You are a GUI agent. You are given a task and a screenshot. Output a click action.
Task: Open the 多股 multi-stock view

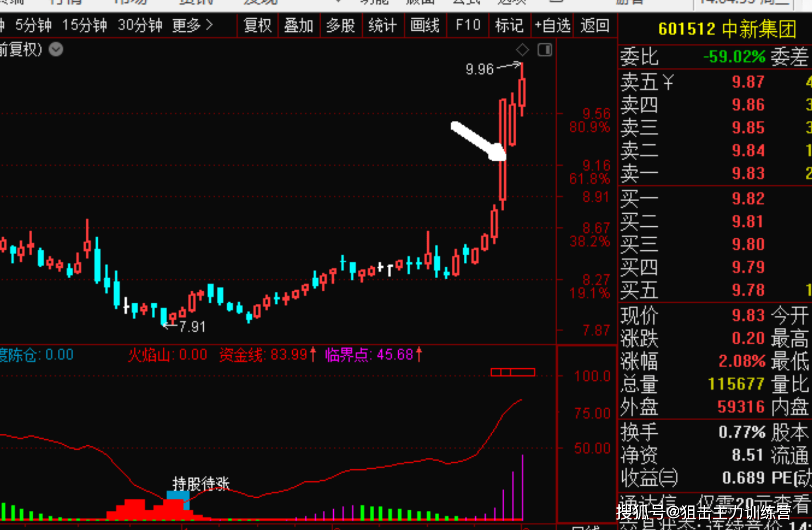[x=341, y=25]
